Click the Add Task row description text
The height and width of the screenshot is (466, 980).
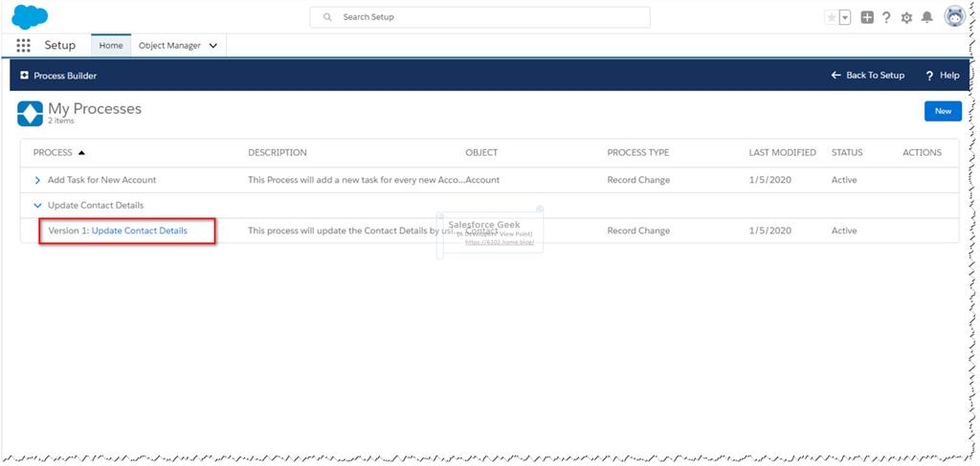(x=357, y=180)
